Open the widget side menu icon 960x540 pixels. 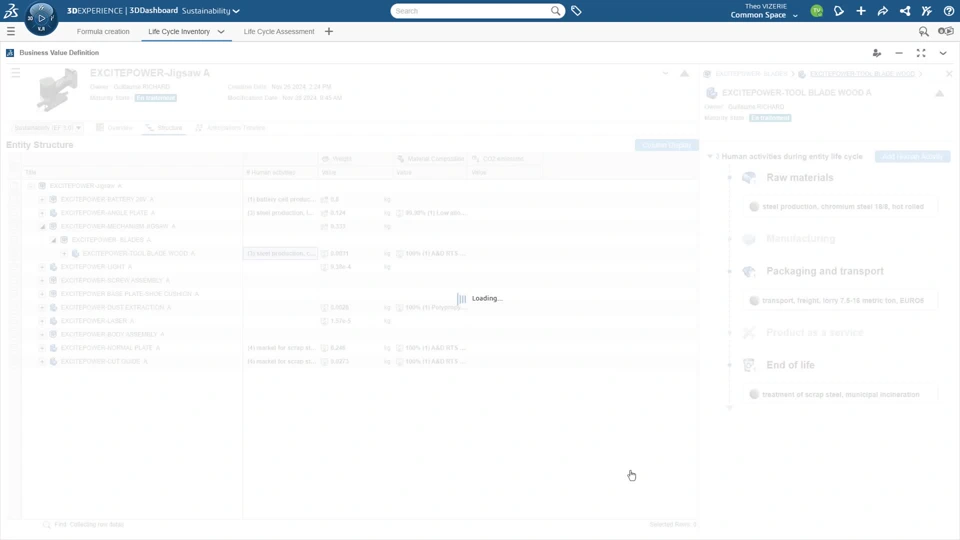(x=16, y=73)
